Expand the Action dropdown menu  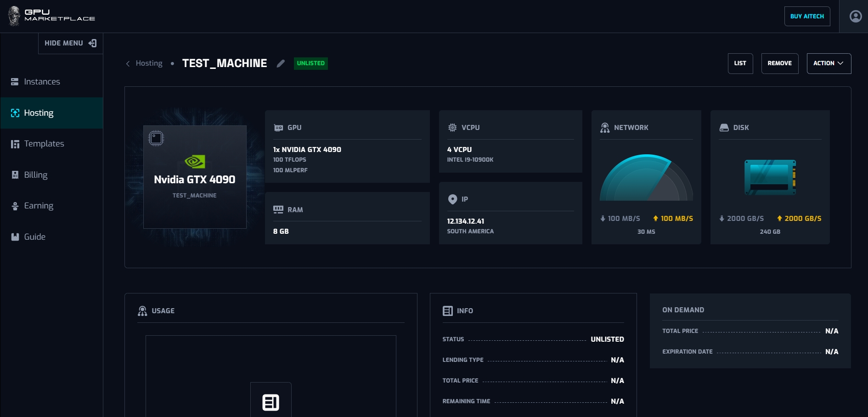[x=829, y=63]
